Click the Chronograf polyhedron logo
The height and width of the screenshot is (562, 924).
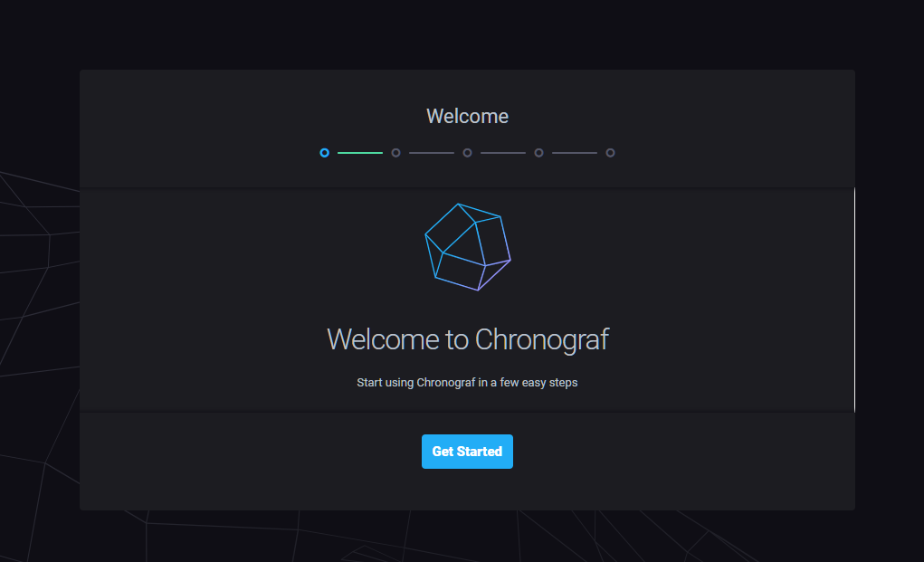coord(468,247)
